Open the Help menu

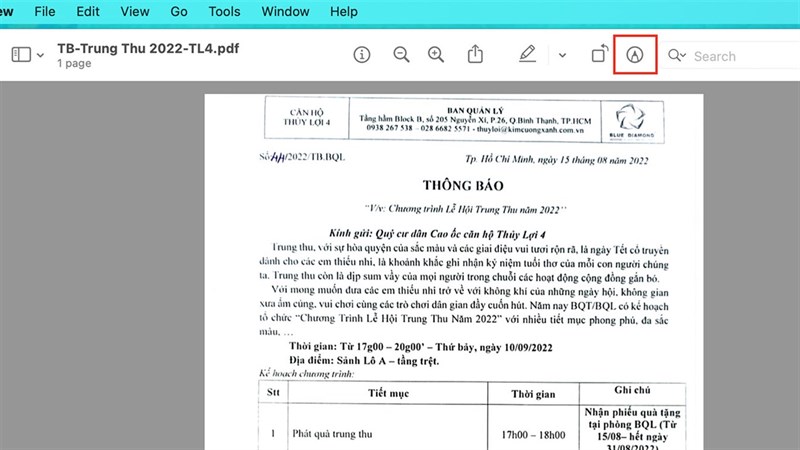343,11
